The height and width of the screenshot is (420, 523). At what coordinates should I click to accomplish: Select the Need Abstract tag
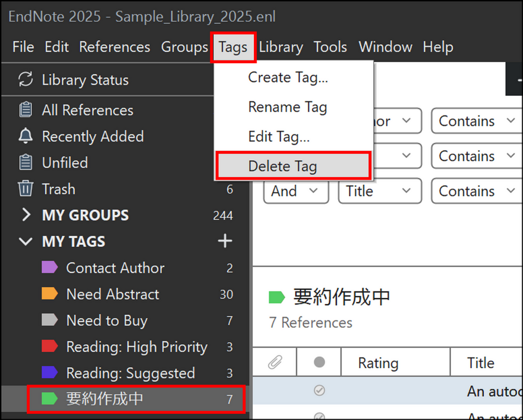tap(112, 294)
